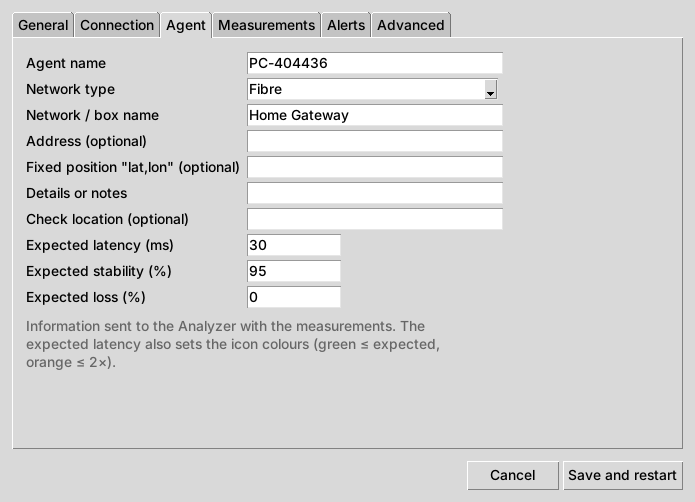Focus the Details or notes field

tap(375, 193)
